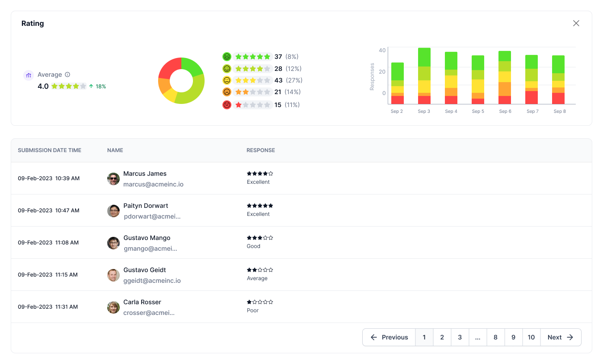
Task: Sort by Submission Date Time column header
Action: 50,150
